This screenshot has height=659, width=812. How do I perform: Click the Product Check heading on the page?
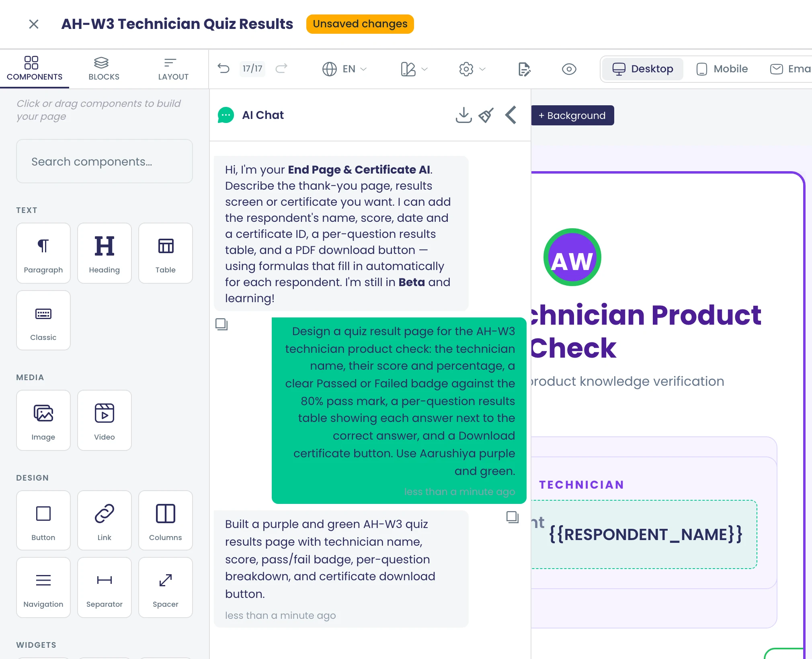click(646, 331)
